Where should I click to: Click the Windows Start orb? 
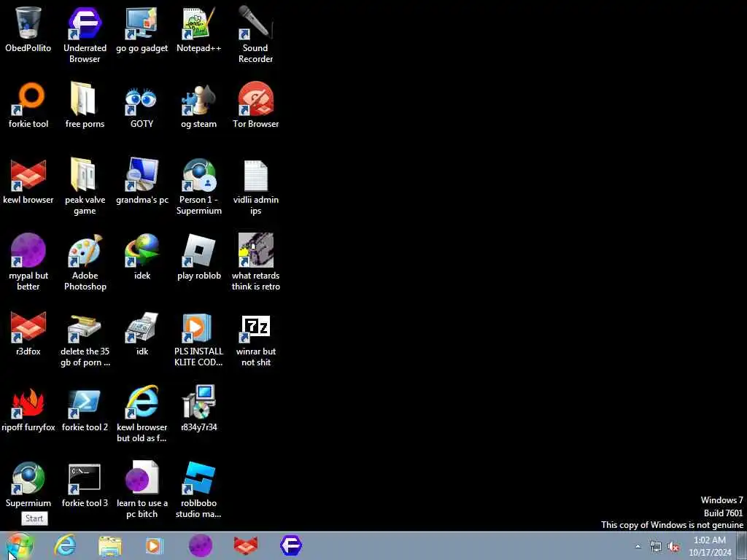tap(20, 545)
